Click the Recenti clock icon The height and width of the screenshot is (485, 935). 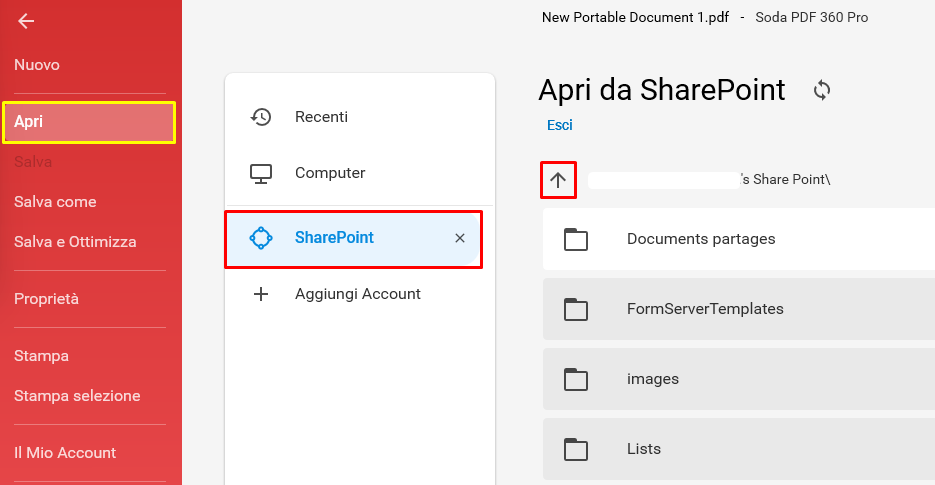point(261,117)
